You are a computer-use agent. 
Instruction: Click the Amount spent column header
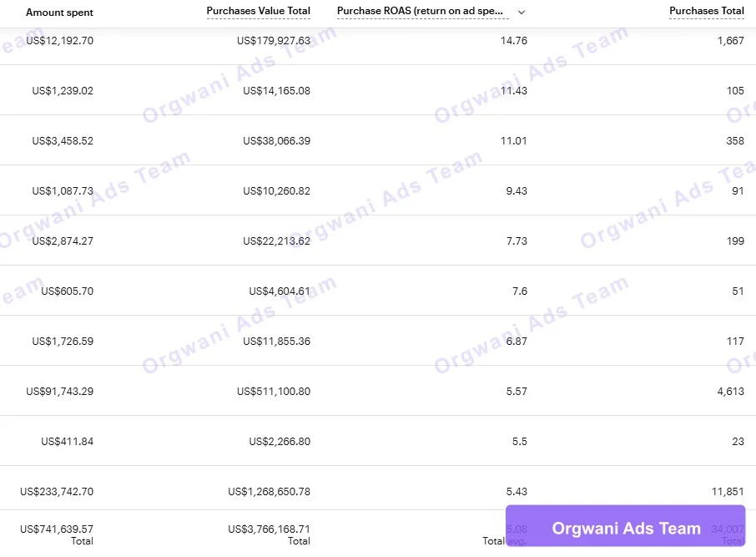(x=59, y=13)
